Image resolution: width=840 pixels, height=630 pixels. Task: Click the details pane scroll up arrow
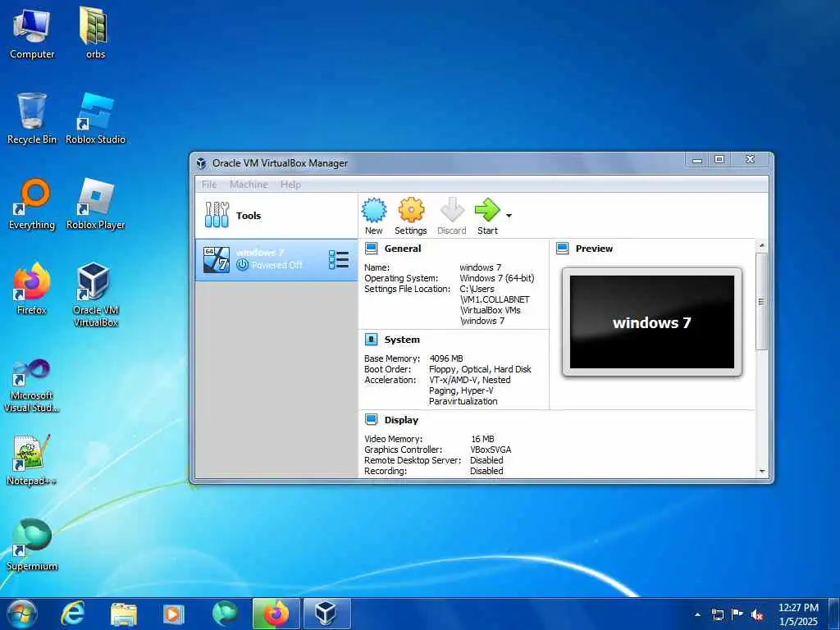pyautogui.click(x=762, y=246)
